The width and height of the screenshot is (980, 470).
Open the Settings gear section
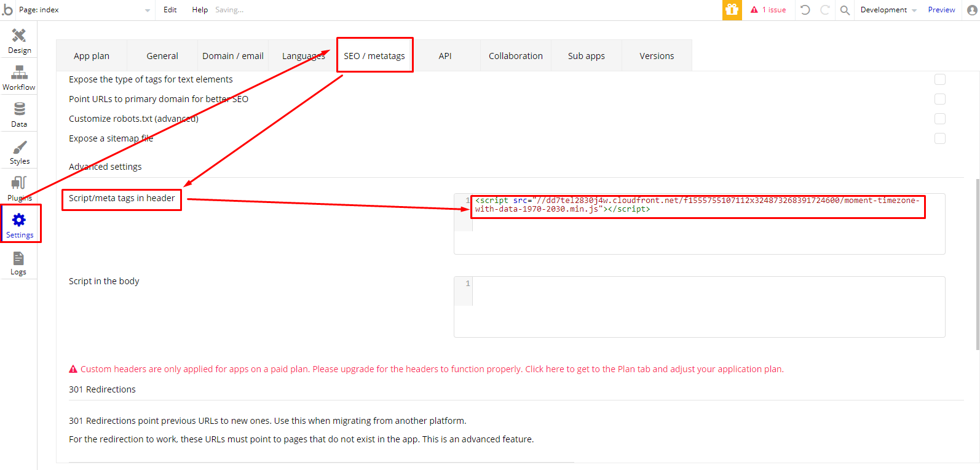coord(19,226)
